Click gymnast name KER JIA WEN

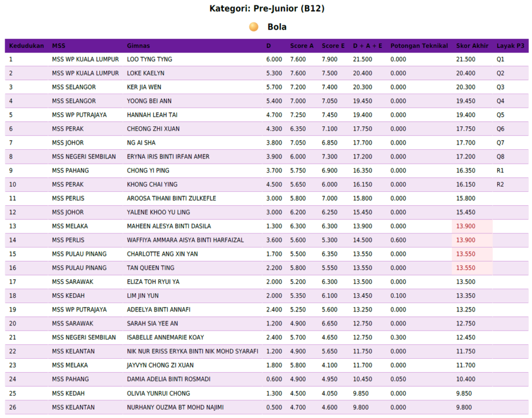tap(144, 87)
